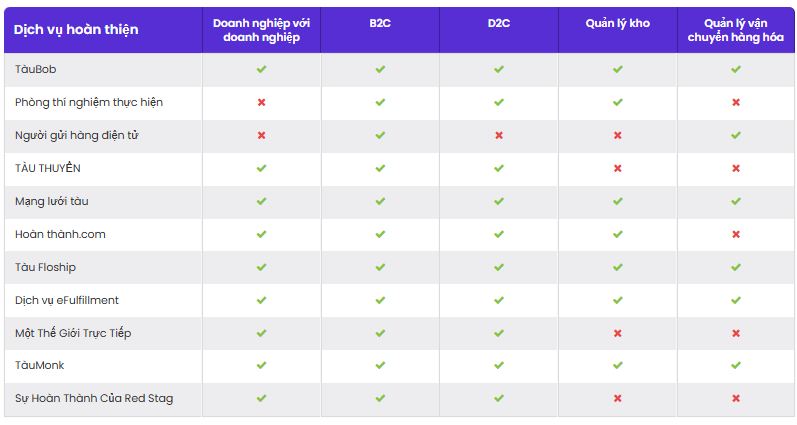Select the Doanh nghiệp với doanh nghiệp header
The image size is (797, 425).
[x=261, y=30]
